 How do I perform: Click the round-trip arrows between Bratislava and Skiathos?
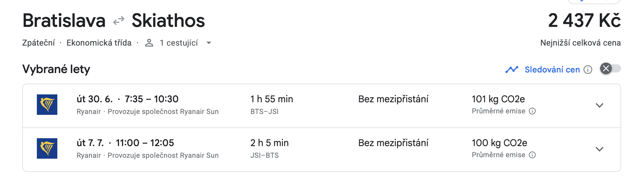[x=119, y=21]
